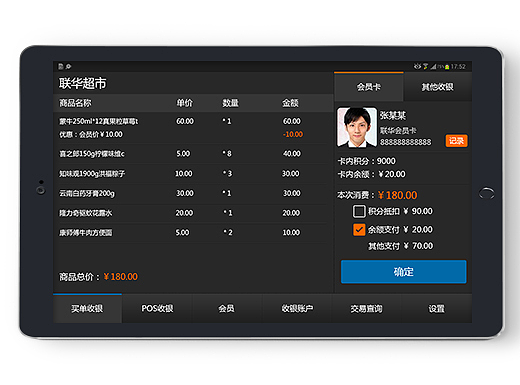This screenshot has height=385, width=520.
Task: Enable the 积分抵扣 checkbox
Action: (x=359, y=211)
